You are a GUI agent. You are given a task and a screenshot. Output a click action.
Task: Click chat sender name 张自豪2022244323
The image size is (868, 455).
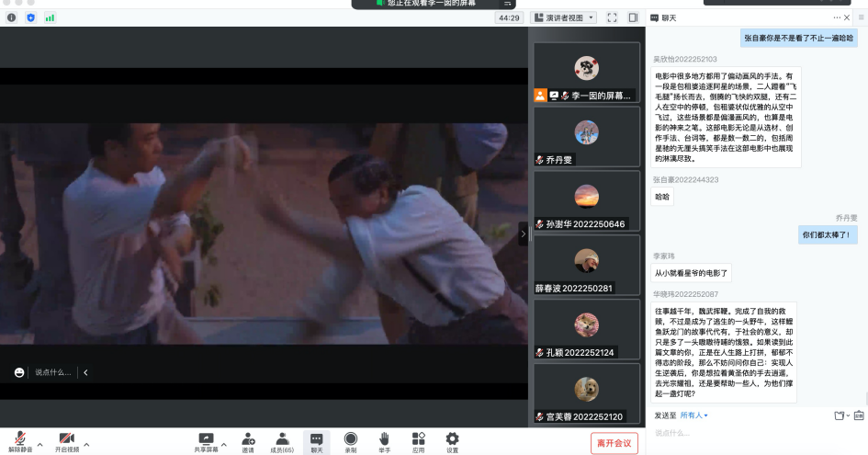(x=685, y=179)
